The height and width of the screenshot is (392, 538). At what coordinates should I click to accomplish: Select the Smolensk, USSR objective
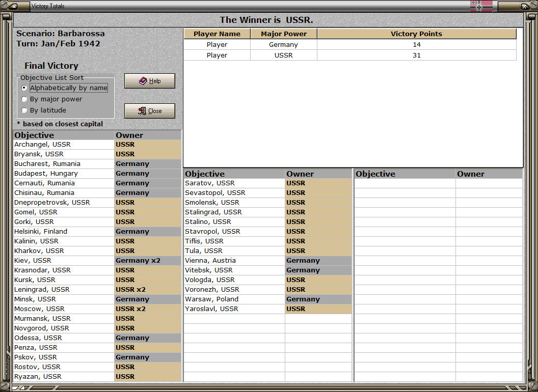coord(234,202)
